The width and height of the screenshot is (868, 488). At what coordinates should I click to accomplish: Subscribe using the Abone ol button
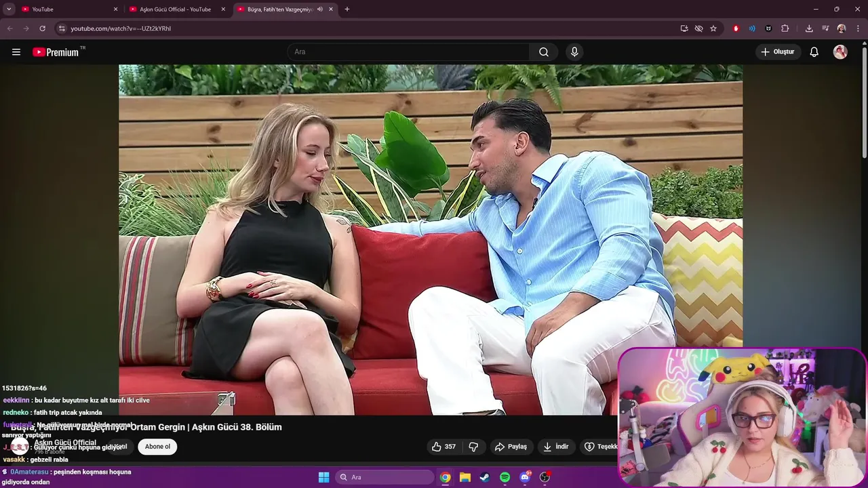click(157, 447)
